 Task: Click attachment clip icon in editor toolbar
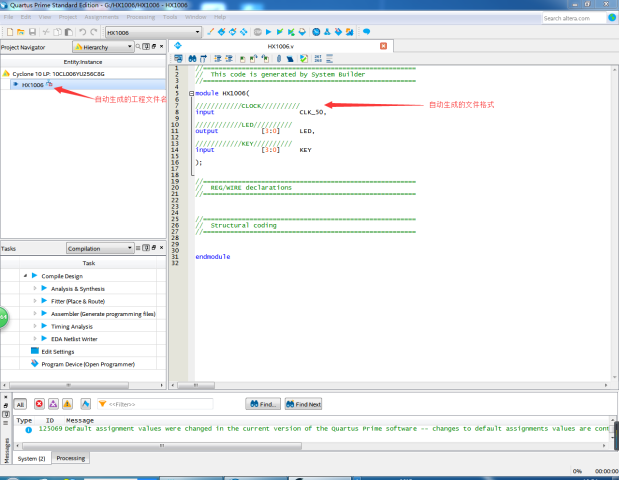(279, 59)
